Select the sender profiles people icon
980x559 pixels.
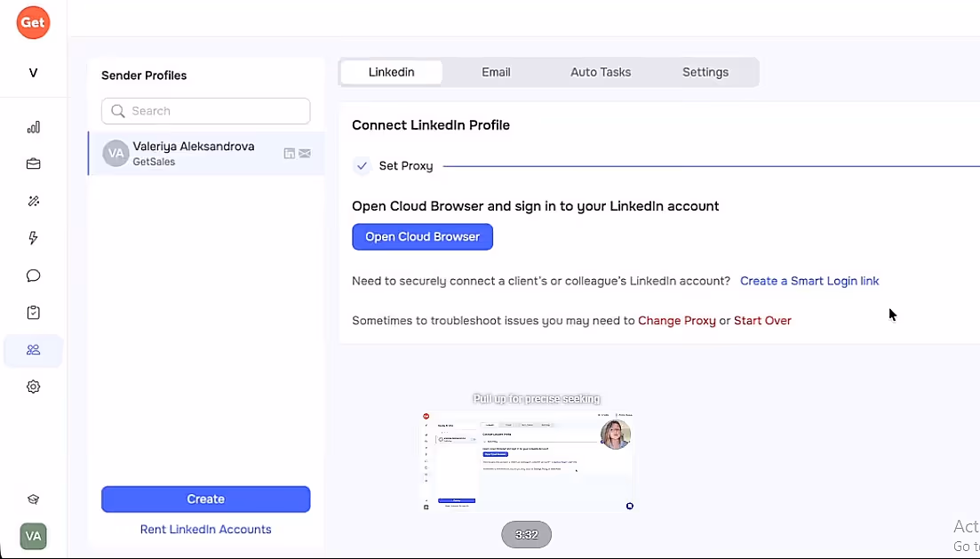[33, 350]
